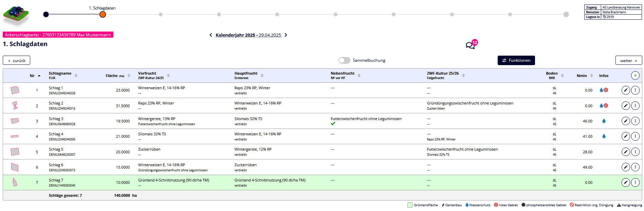Click the rotes Gebiet icon in Schlag 2
The width and height of the screenshot is (644, 211).
pos(606,106)
